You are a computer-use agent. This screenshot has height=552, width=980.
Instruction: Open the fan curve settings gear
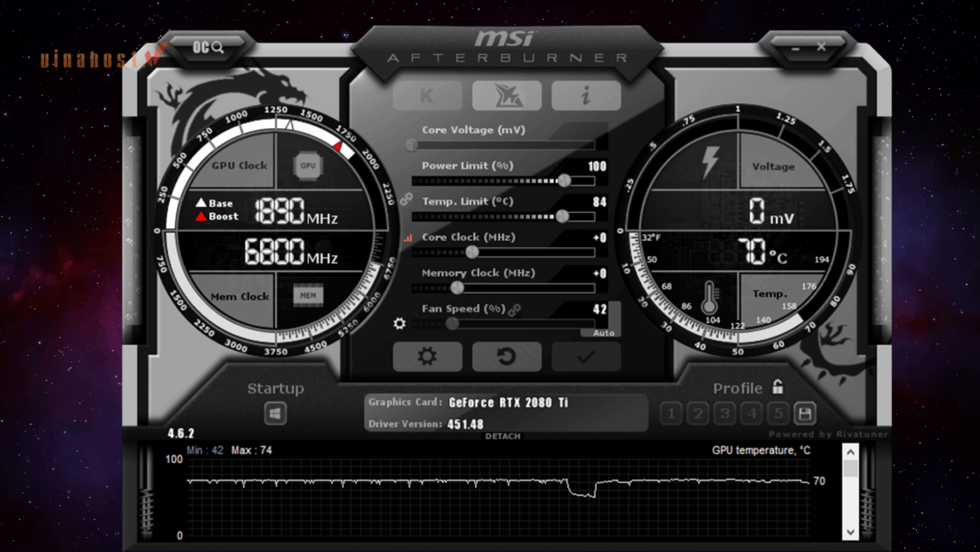pos(399,324)
